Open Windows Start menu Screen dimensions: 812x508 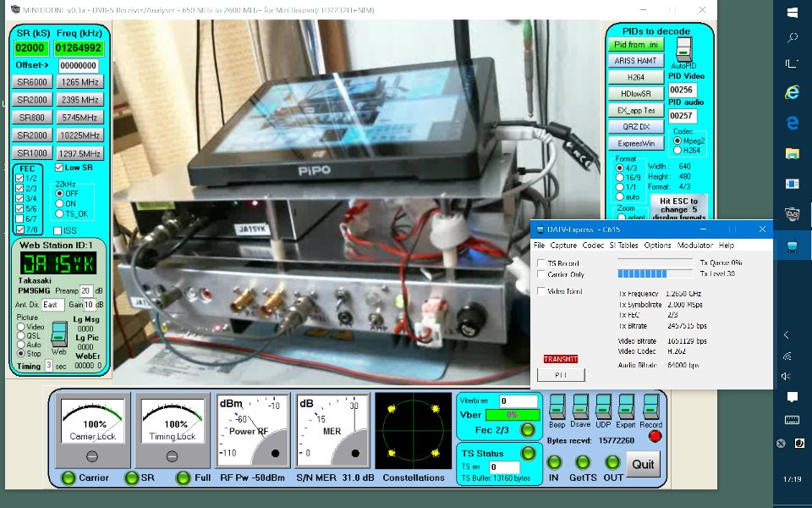tap(792, 13)
